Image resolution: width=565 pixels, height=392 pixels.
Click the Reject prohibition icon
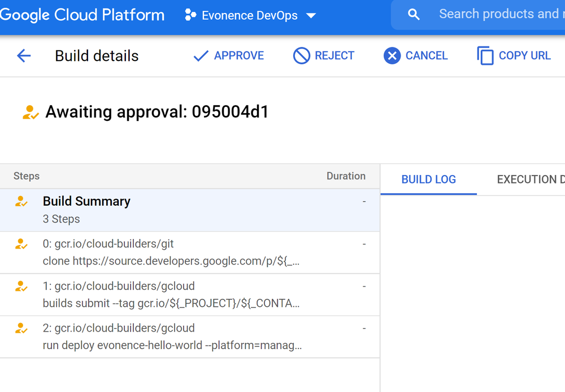[301, 55]
